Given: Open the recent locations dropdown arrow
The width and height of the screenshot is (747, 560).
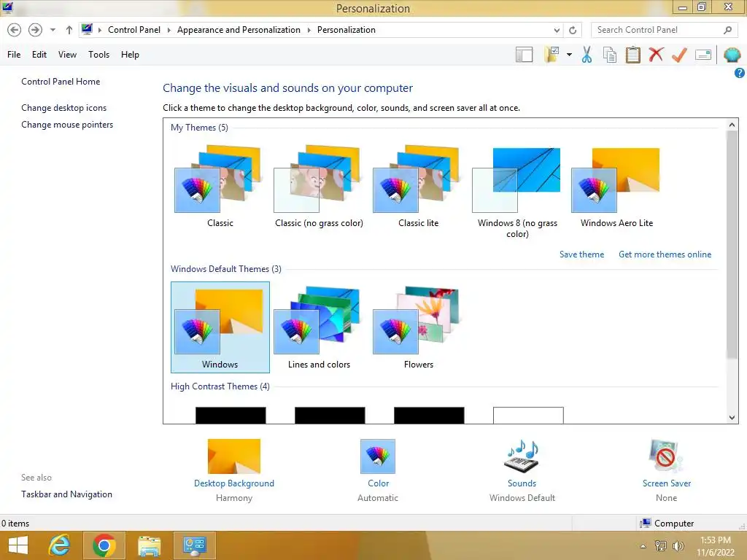Looking at the screenshot, I should point(53,30).
